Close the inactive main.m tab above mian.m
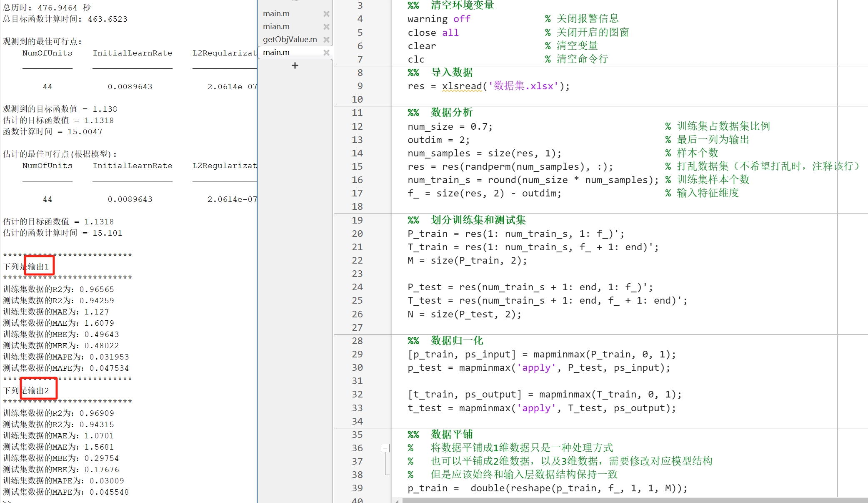The height and width of the screenshot is (503, 868). point(326,14)
